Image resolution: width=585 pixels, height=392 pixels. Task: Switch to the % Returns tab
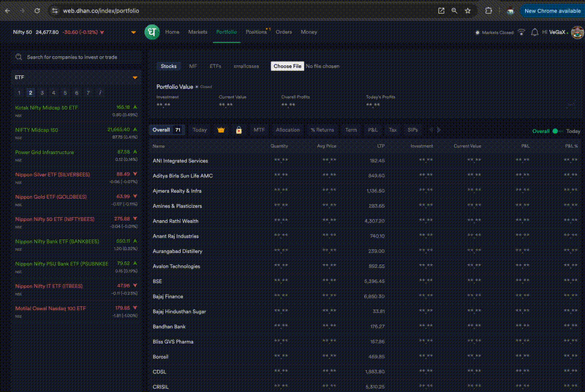[x=322, y=130]
